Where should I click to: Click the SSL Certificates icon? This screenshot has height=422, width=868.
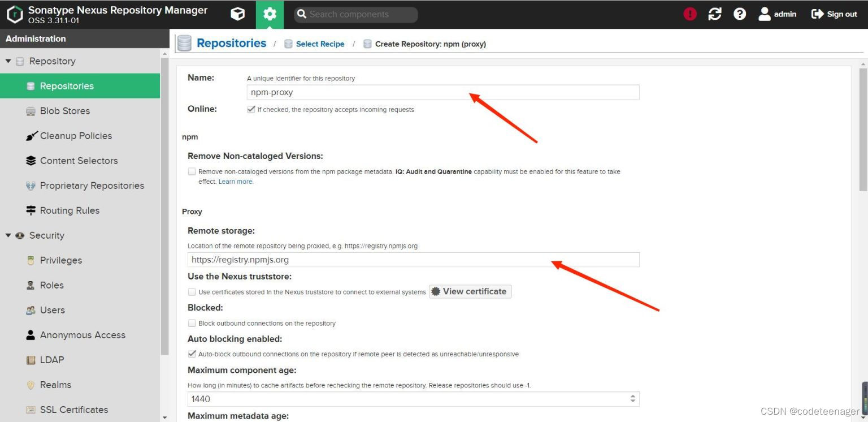31,410
